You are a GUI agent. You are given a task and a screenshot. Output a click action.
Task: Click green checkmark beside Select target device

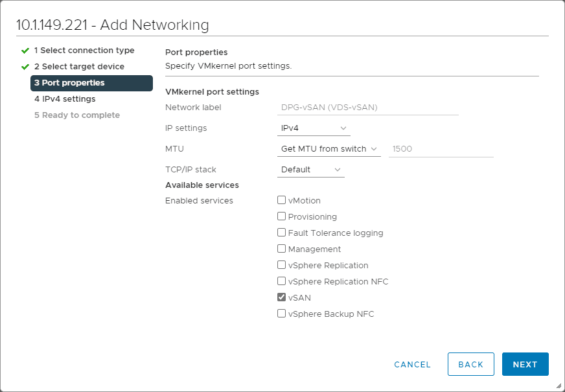tap(25, 67)
